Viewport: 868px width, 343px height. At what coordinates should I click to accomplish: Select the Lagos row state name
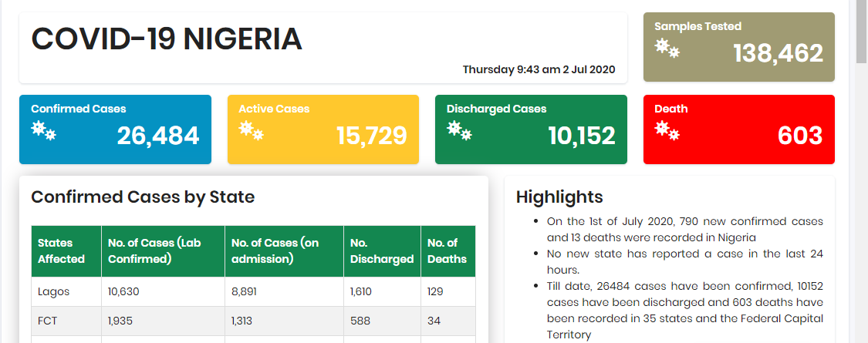pos(54,291)
